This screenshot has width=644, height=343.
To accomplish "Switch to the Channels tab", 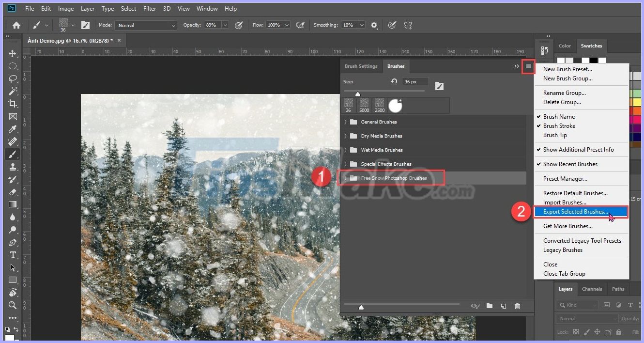I will [x=592, y=289].
